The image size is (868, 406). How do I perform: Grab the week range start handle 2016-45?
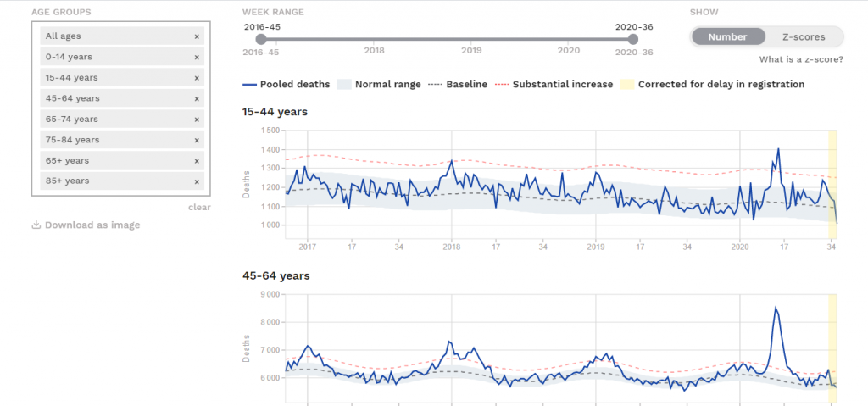261,39
